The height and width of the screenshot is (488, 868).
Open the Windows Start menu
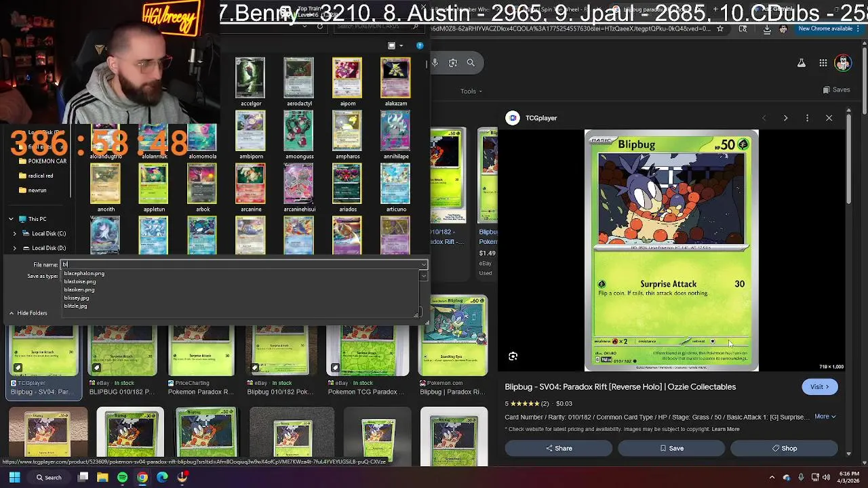(x=14, y=477)
